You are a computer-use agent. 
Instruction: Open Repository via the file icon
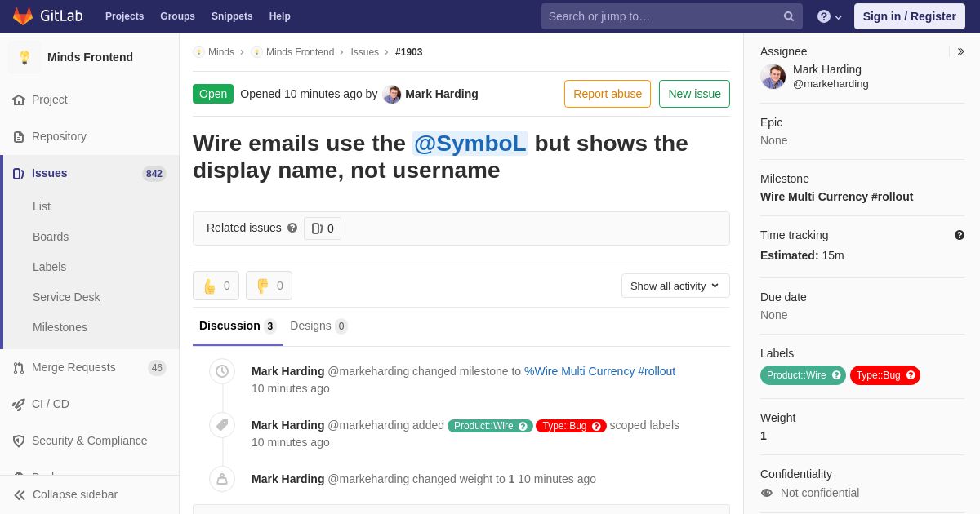point(19,136)
